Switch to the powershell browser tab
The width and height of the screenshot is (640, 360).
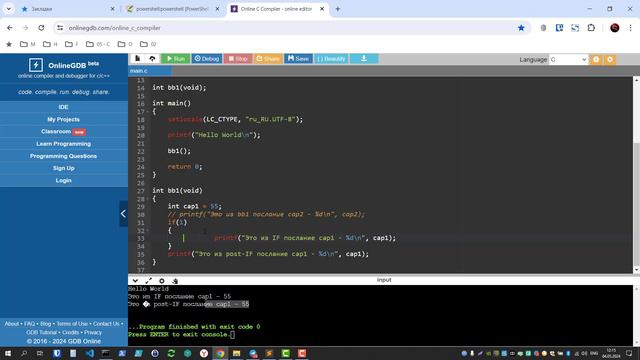[x=173, y=9]
